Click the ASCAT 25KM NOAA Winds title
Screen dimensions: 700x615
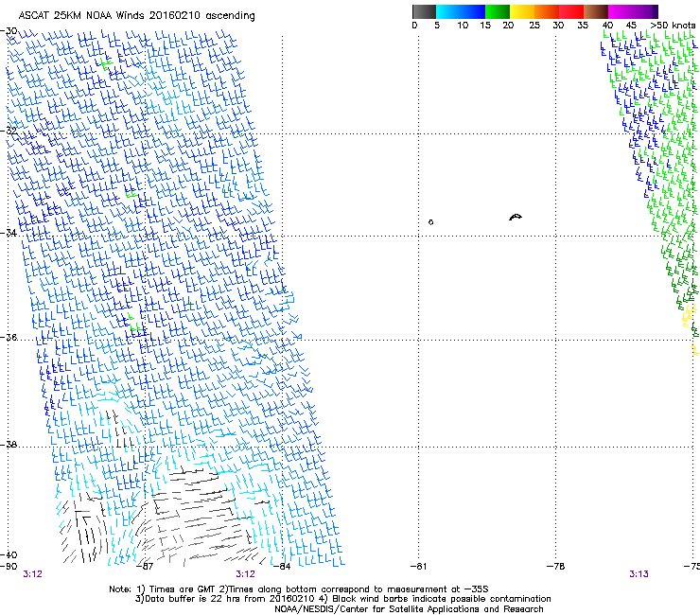click(136, 16)
